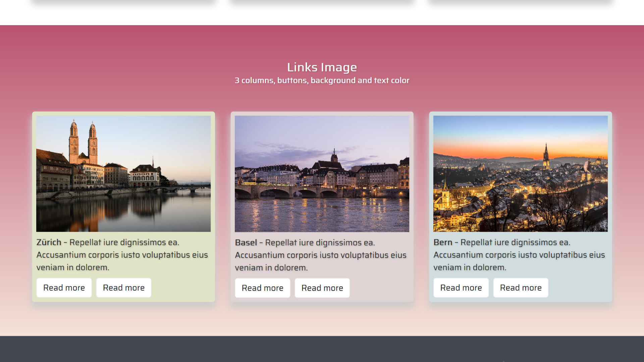The width and height of the screenshot is (644, 362).
Task: Click the dark footer bar
Action: (x=322, y=349)
